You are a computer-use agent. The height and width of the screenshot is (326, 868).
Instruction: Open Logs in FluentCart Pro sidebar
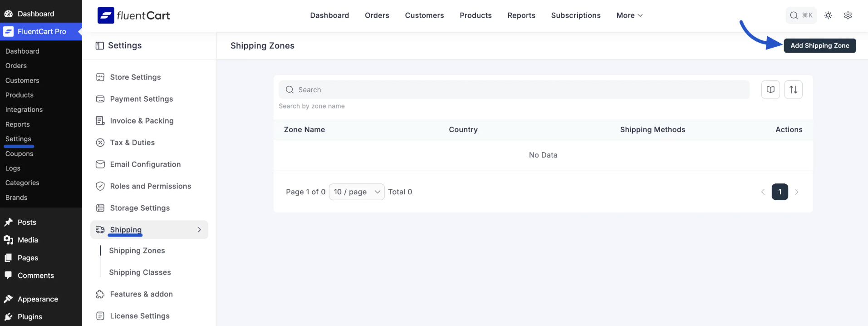pyautogui.click(x=13, y=168)
